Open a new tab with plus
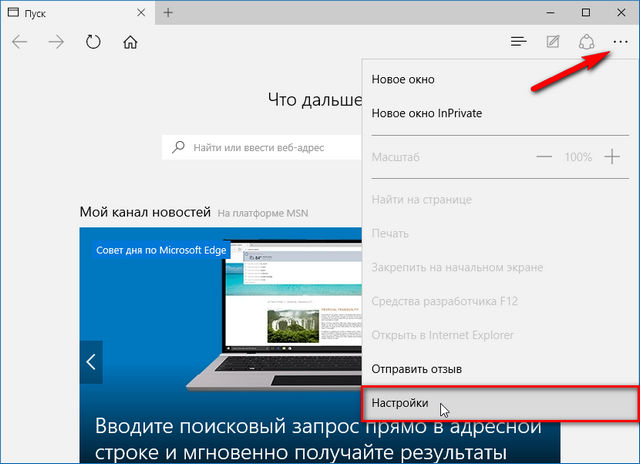The image size is (640, 464). click(x=168, y=13)
